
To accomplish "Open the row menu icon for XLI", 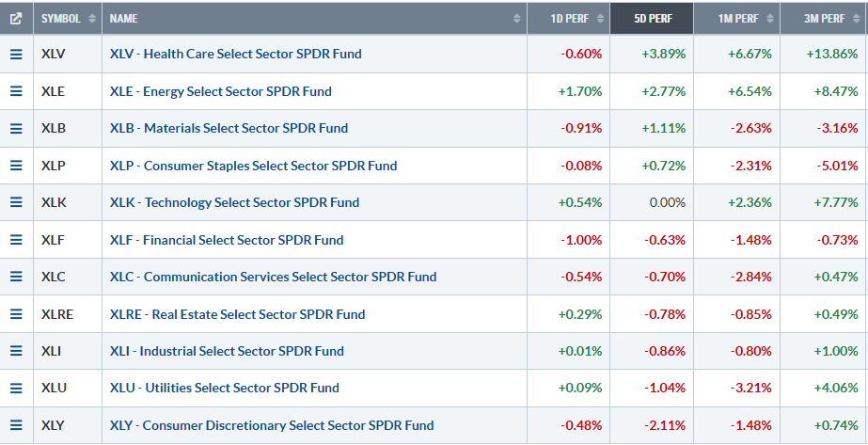I will coord(16,351).
